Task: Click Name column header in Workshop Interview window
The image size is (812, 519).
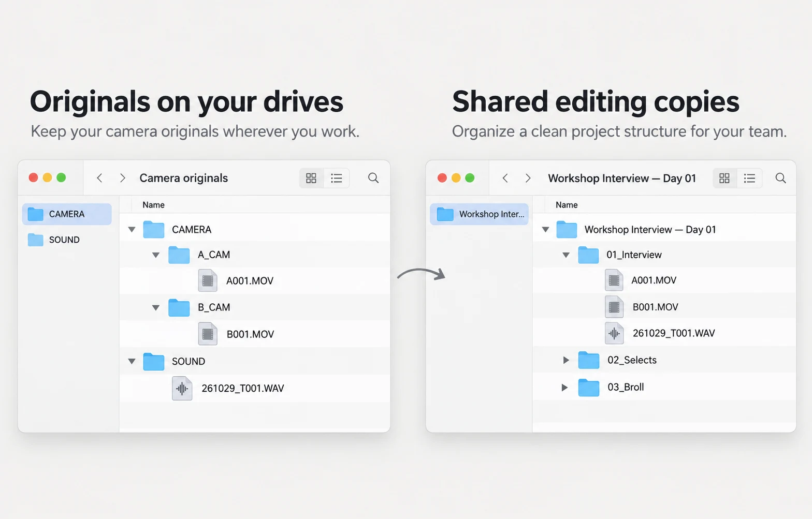Action: tap(567, 205)
